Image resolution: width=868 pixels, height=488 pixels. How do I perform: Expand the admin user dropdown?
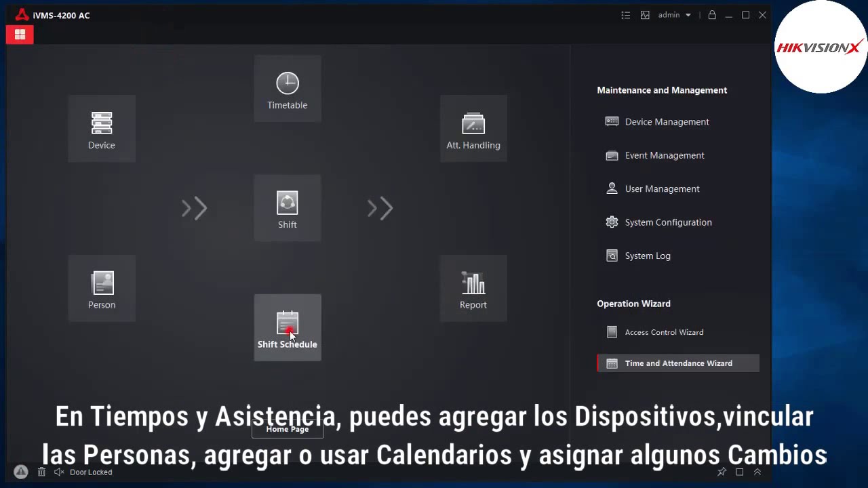click(675, 15)
